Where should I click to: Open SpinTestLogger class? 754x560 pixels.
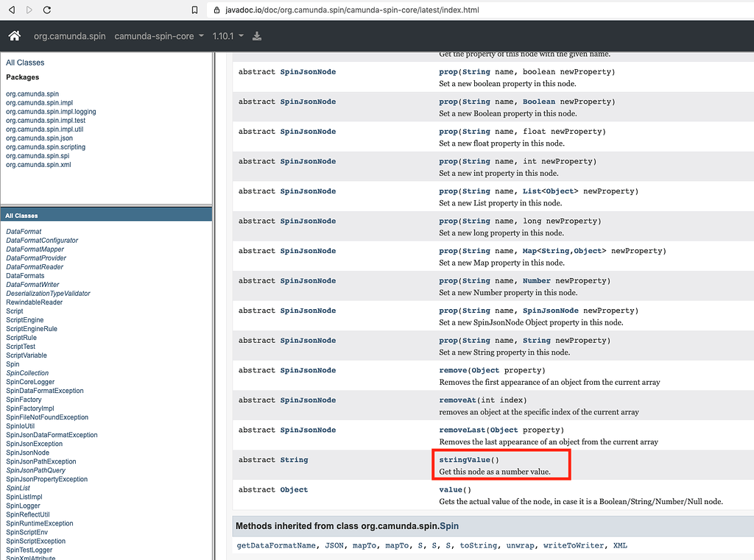(x=29, y=550)
